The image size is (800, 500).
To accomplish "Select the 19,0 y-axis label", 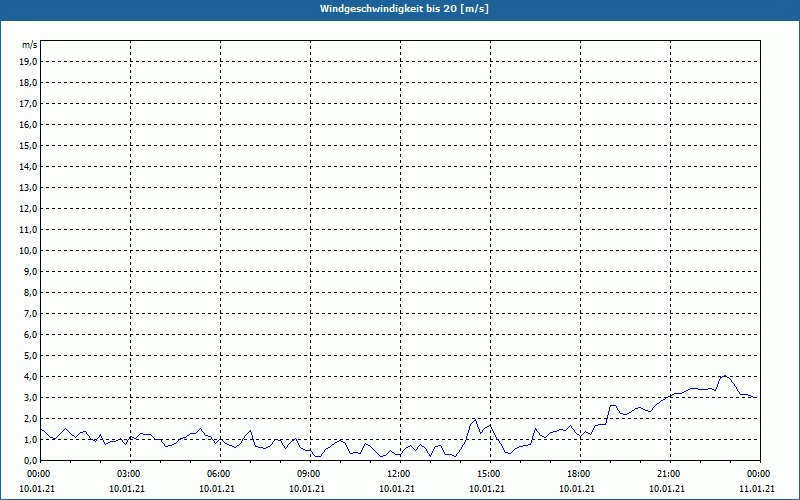I will click(x=28, y=61).
